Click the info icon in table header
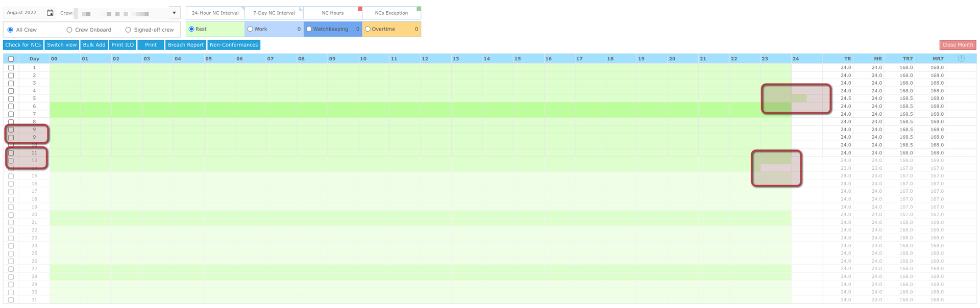Screen dimensions: 980x308 pos(961,59)
